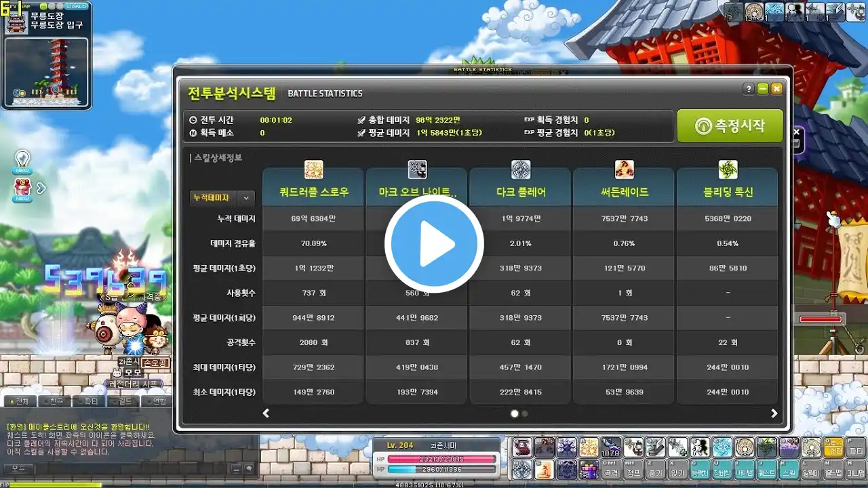Click the 써든레이드 skill icon
868x488 pixels.
coord(624,169)
